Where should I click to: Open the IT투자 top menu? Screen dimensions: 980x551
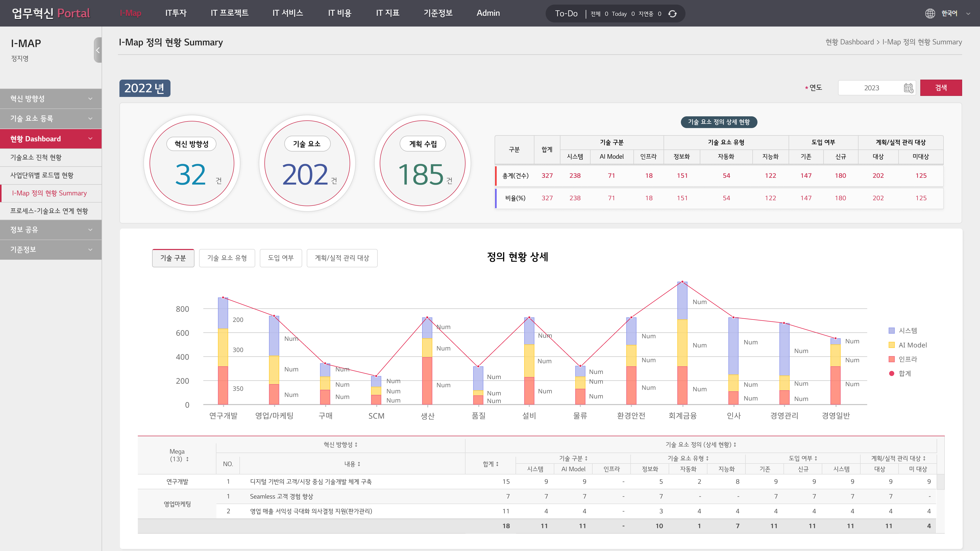(176, 13)
